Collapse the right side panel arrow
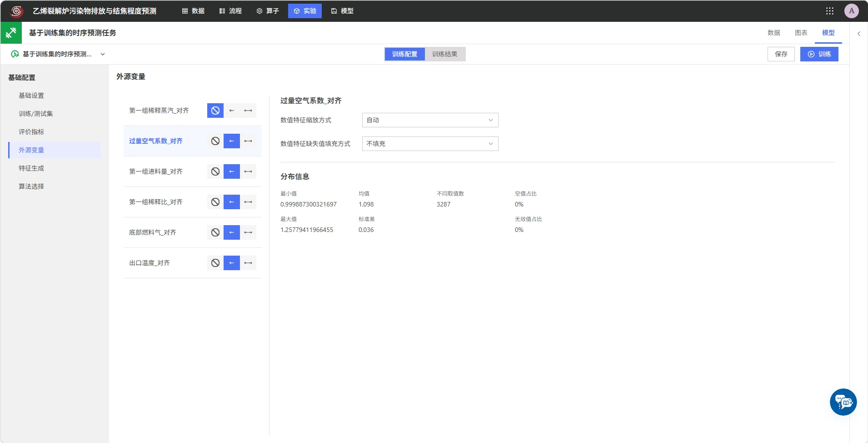Image resolution: width=868 pixels, height=443 pixels. click(x=859, y=33)
